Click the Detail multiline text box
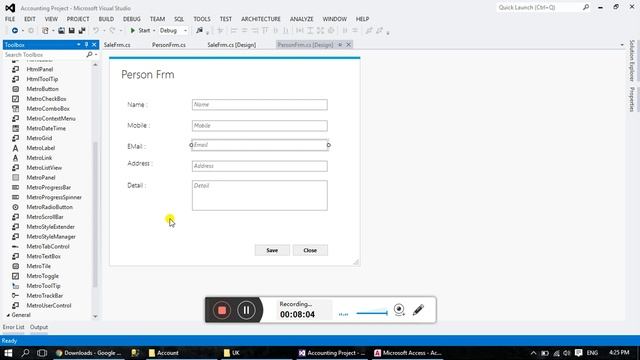The width and height of the screenshot is (640, 360). pyautogui.click(x=260, y=196)
